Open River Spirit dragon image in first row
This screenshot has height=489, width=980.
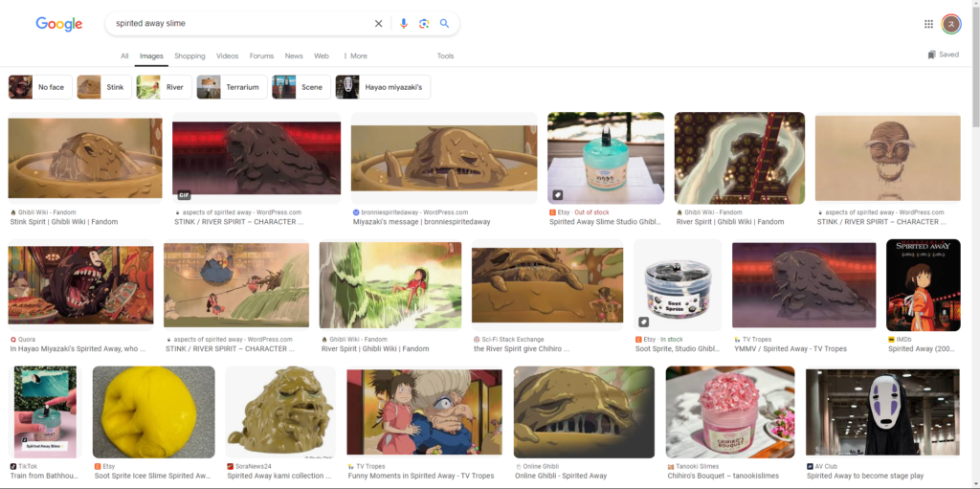[x=740, y=158]
